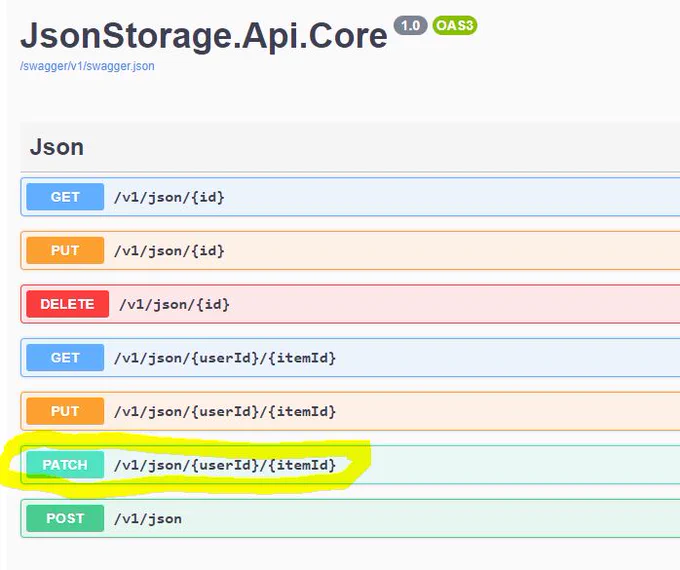Click the Json tag name text
This screenshot has height=570, width=680.
click(x=57, y=147)
